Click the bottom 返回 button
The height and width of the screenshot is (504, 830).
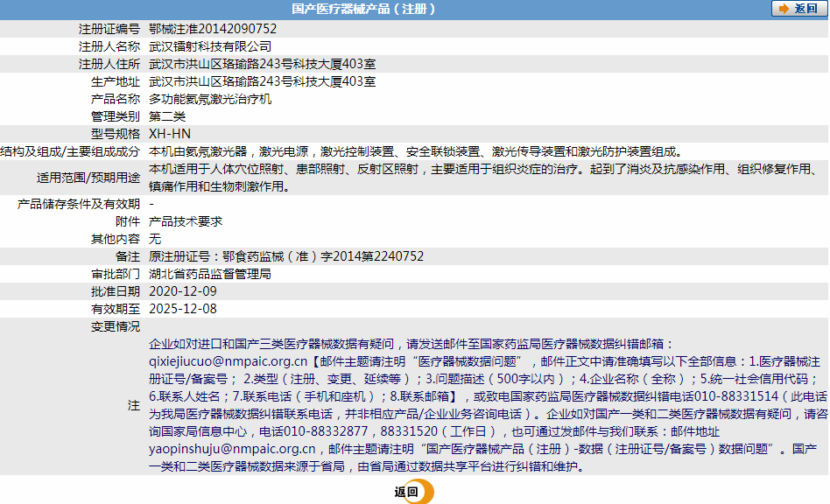tap(413, 491)
